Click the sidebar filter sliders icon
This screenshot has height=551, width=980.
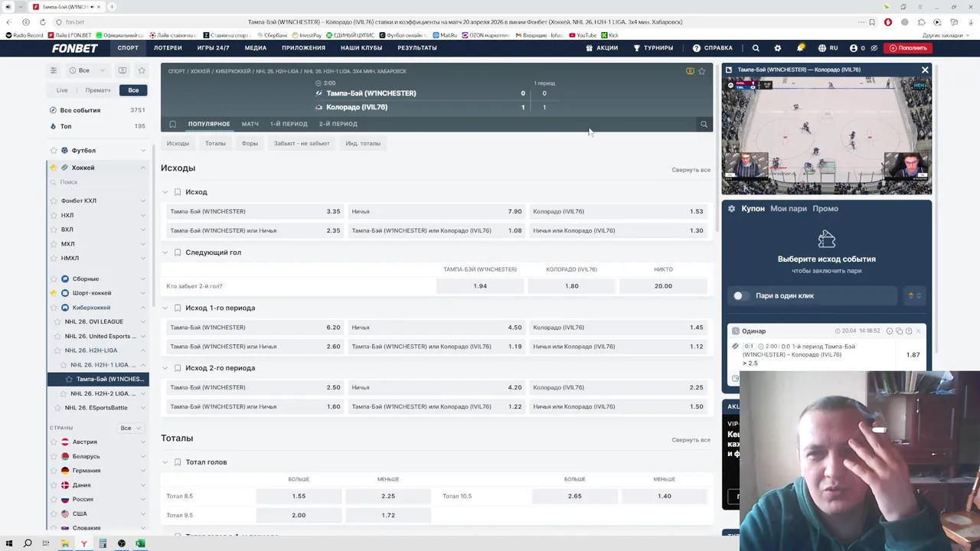pyautogui.click(x=54, y=70)
